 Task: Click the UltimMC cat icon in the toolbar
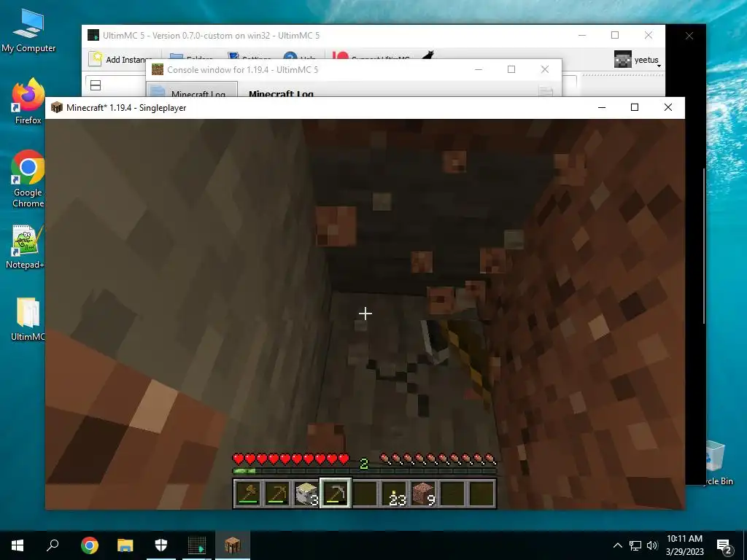[x=427, y=55]
